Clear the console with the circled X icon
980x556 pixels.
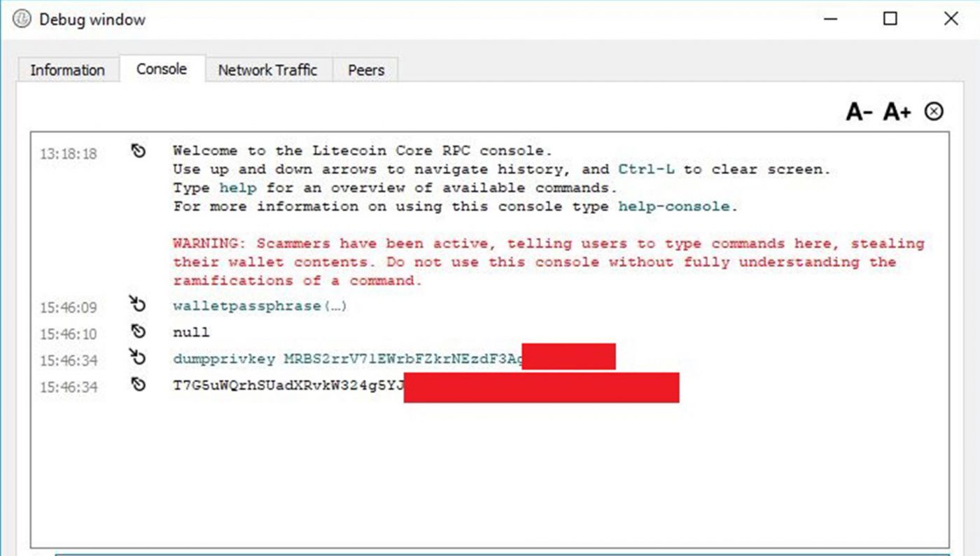[934, 111]
